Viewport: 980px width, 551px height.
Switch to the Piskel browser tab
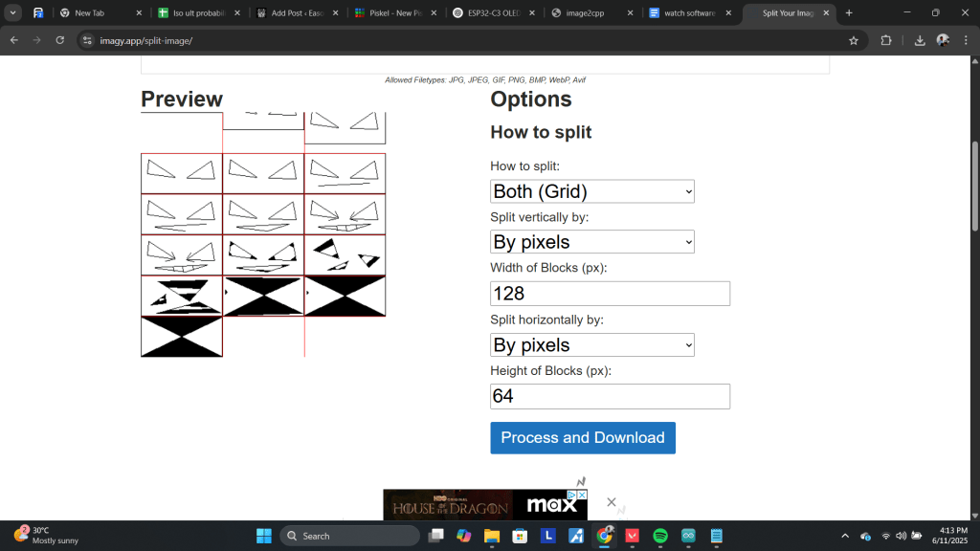[x=392, y=13]
